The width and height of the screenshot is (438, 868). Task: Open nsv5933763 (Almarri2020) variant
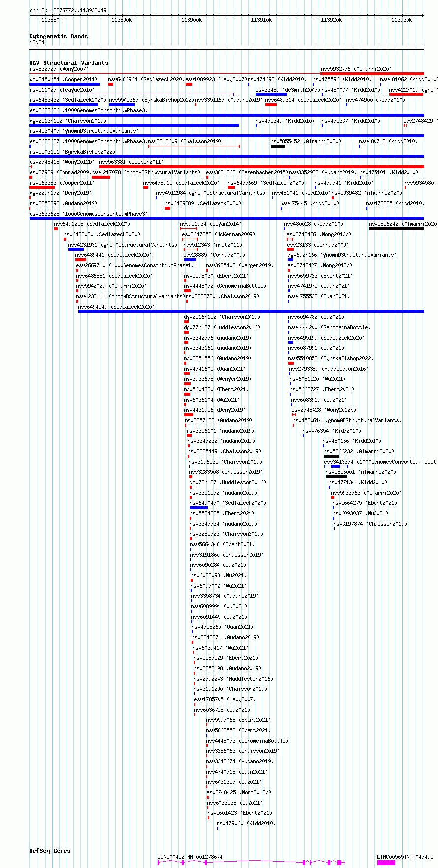pyautogui.click(x=367, y=493)
